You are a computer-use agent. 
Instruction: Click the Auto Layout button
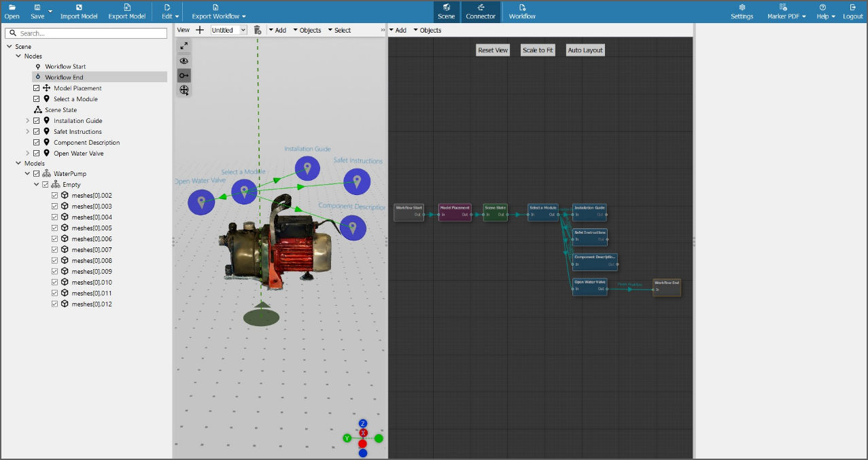(x=585, y=50)
